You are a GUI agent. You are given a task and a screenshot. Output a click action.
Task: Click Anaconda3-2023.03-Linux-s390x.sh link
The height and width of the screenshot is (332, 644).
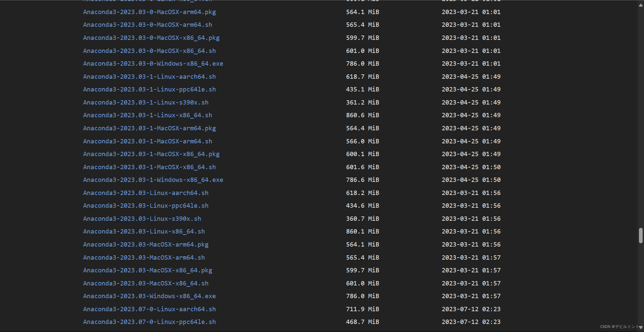pyautogui.click(x=142, y=219)
